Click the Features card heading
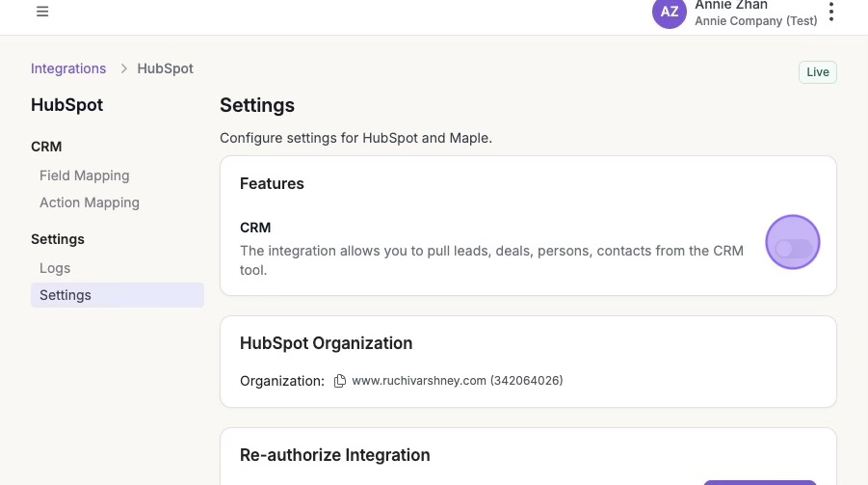This screenshot has height=485, width=868. (272, 183)
